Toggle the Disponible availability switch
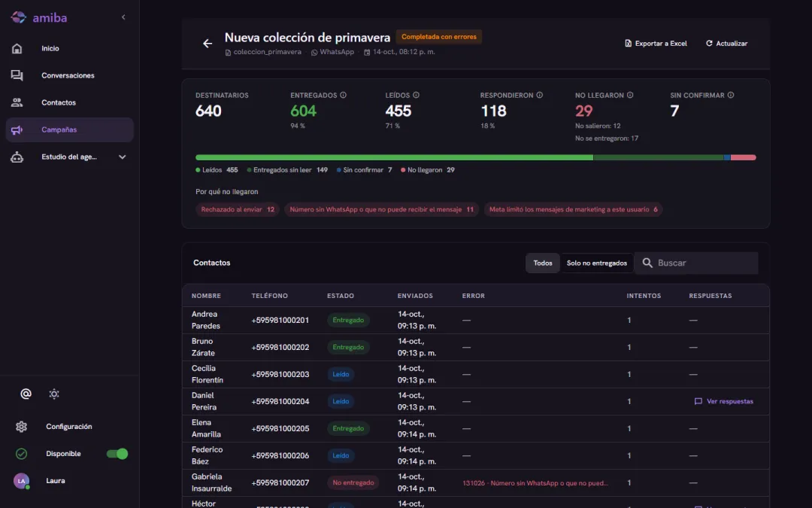The width and height of the screenshot is (812, 508). click(117, 454)
